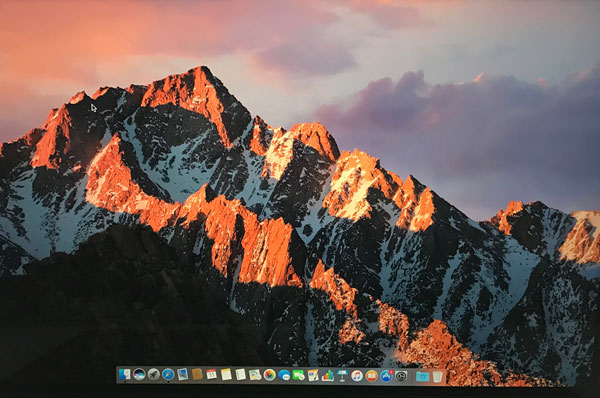600x398 pixels.
Task: Open Messages blue bubble icon
Action: click(284, 375)
